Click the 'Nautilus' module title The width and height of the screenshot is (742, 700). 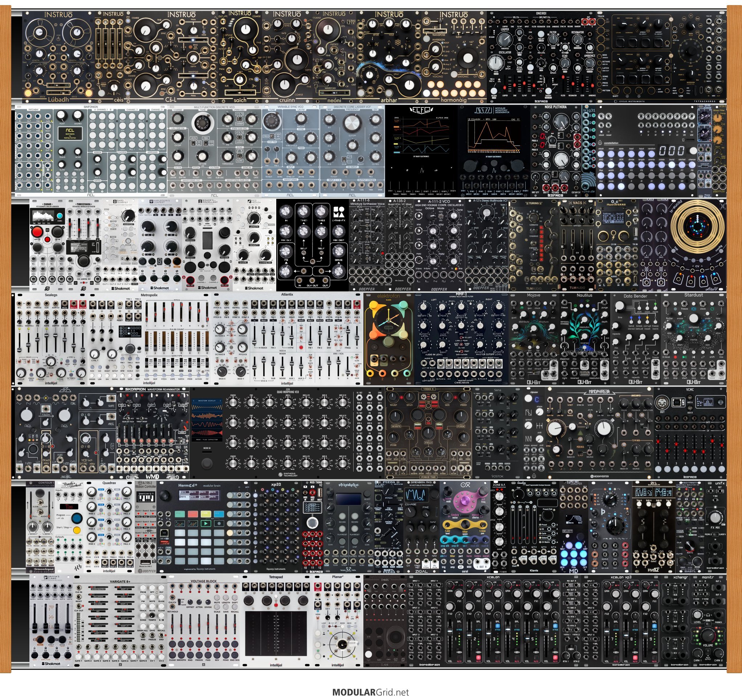pos(584,295)
